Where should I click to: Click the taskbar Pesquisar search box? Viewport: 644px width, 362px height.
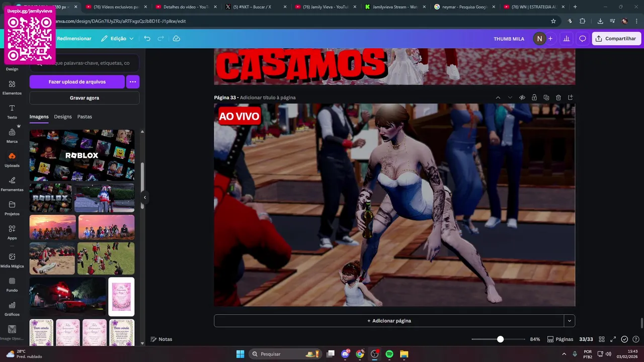tap(285, 354)
